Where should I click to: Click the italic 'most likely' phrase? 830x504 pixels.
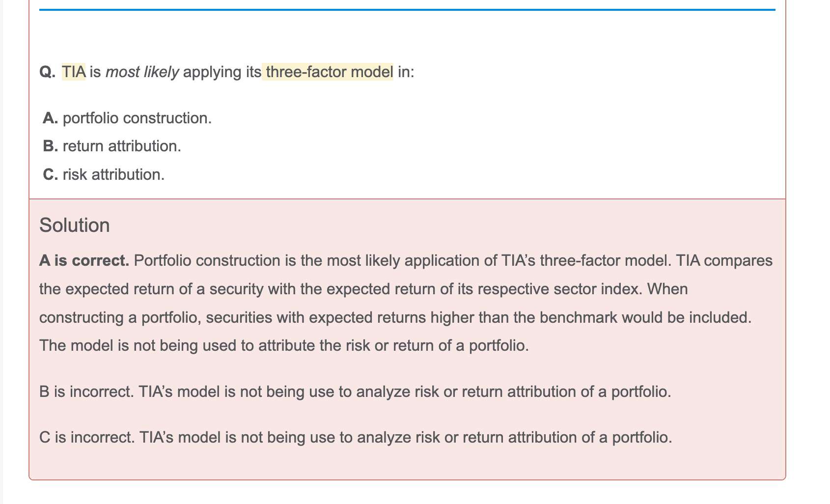click(x=142, y=72)
